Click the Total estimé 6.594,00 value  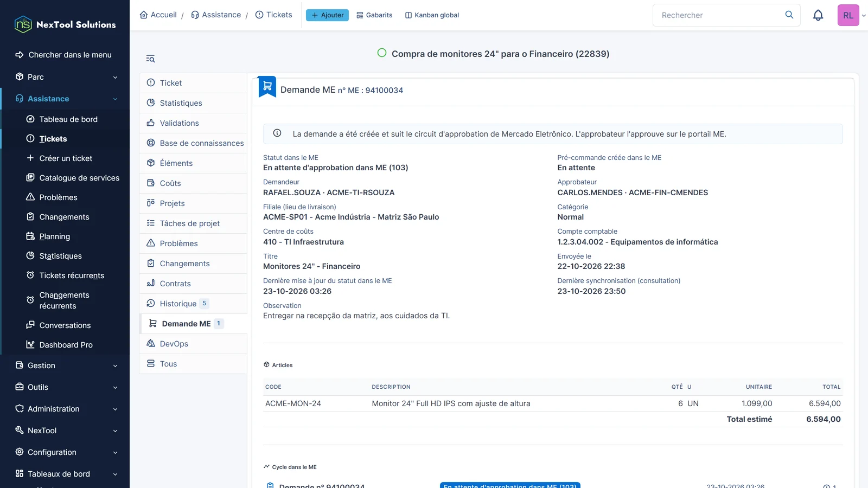coord(824,419)
